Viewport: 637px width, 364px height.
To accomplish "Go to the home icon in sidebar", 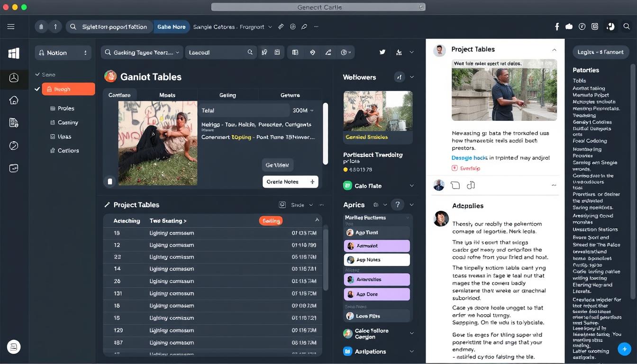I will click(x=14, y=100).
